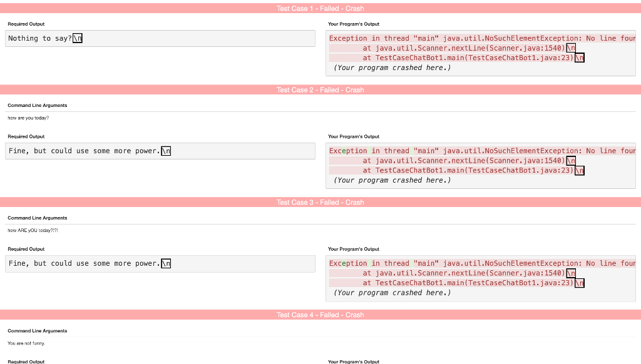The height and width of the screenshot is (364, 641).
Task: Click Test Case 2's Required Output label
Action: [26, 136]
